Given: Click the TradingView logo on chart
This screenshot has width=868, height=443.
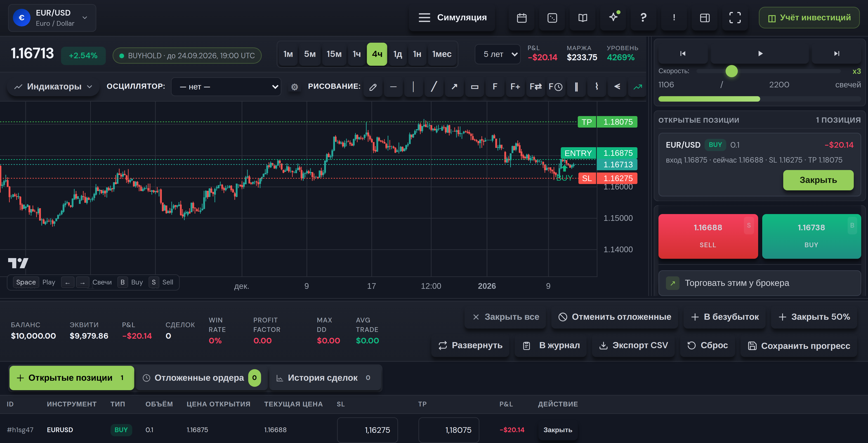Looking at the screenshot, I should coord(18,263).
